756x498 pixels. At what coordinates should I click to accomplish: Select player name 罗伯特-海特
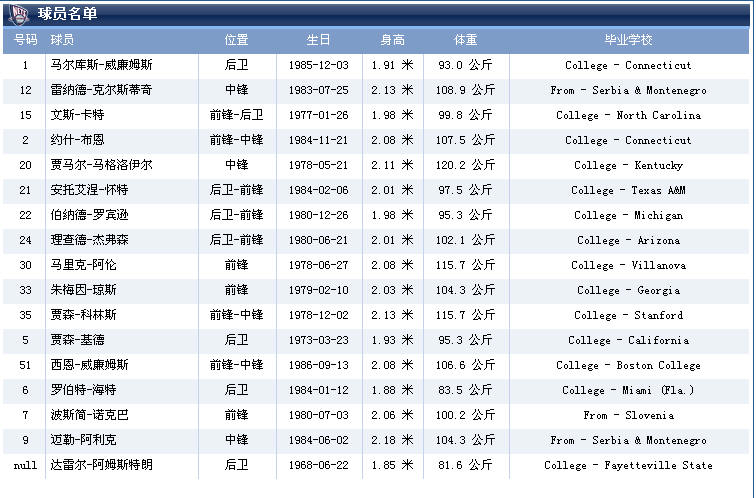[83, 390]
